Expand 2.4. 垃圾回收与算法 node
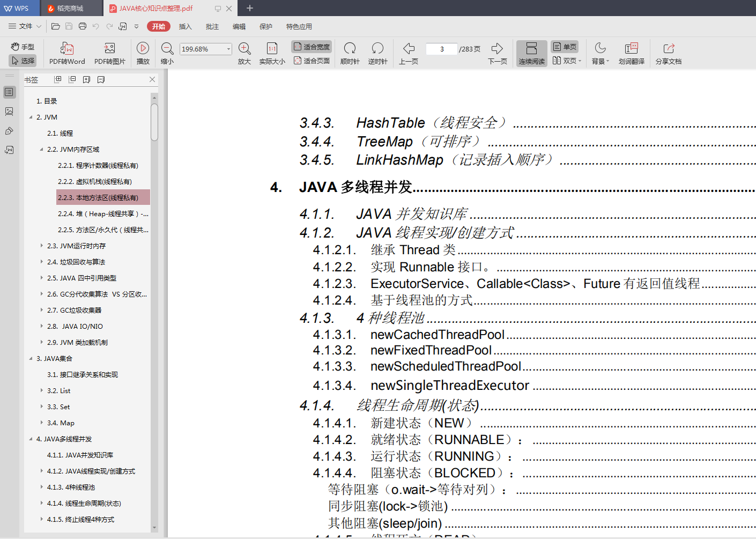This screenshot has height=539, width=756. point(41,262)
